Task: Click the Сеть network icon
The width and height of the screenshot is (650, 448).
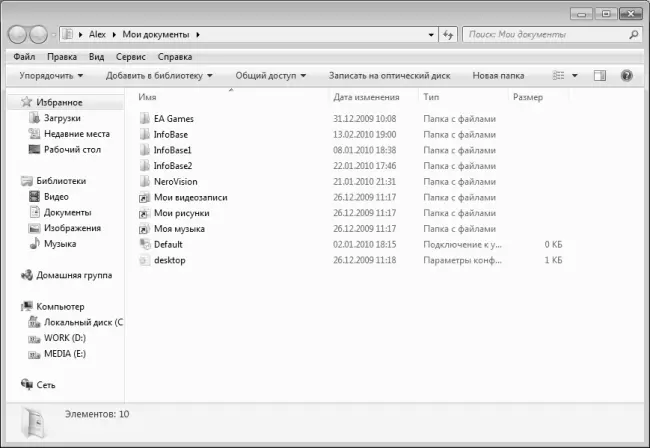Action: [27, 385]
